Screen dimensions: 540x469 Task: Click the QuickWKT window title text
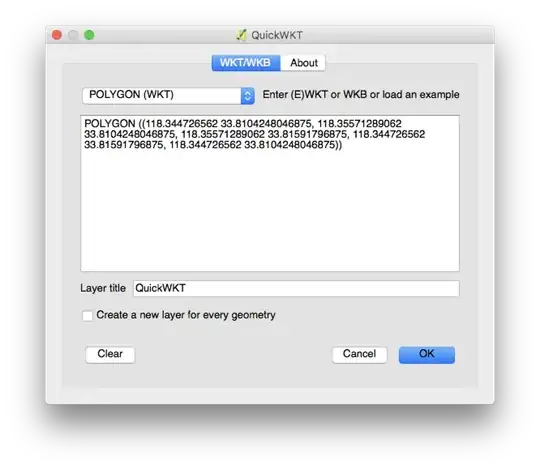coord(277,35)
